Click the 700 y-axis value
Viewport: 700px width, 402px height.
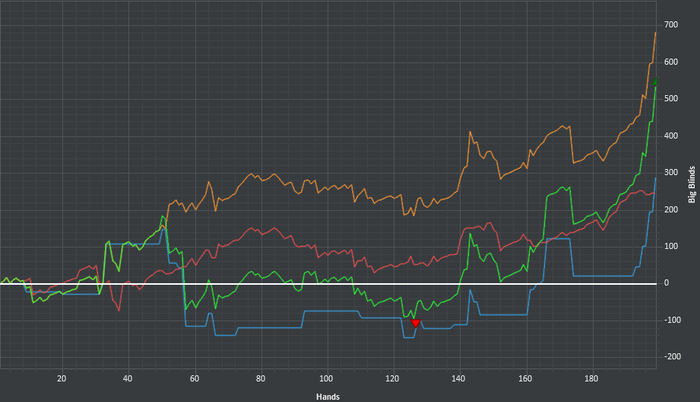point(671,25)
